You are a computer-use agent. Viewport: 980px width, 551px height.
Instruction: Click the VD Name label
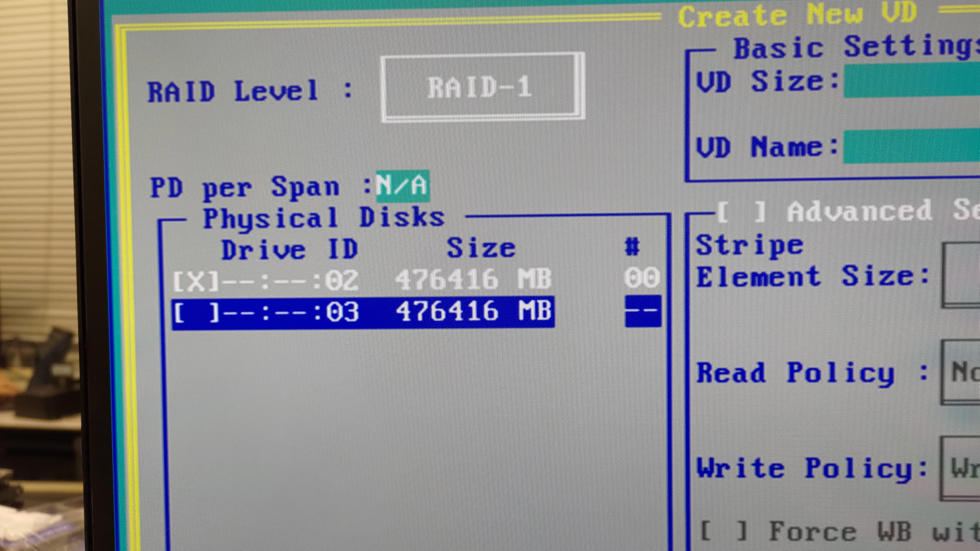pos(767,147)
